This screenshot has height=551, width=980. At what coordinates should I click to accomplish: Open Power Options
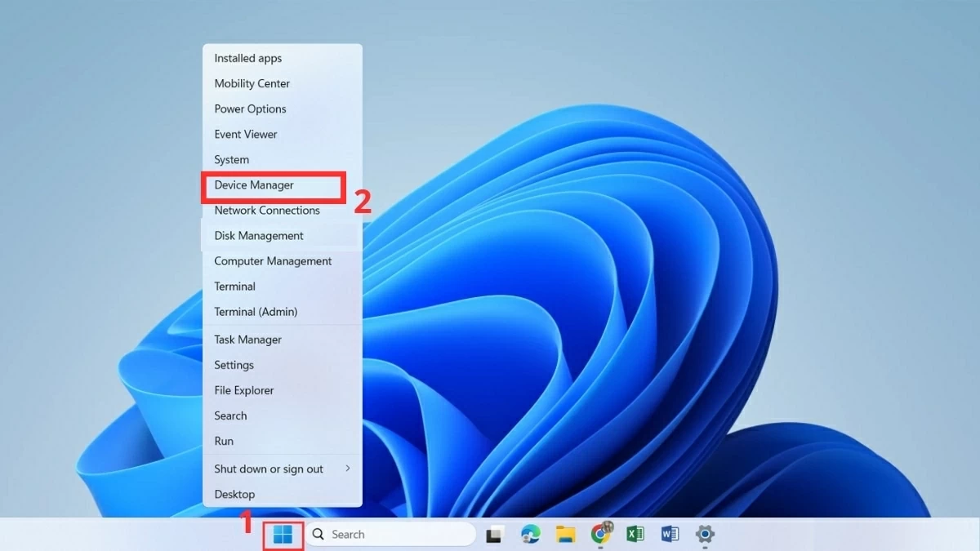[249, 109]
